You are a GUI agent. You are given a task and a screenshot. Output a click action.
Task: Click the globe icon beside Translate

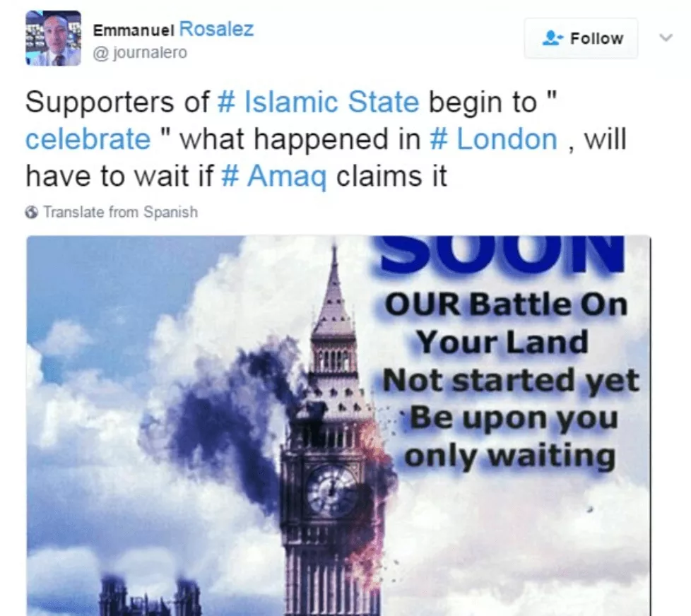click(32, 213)
